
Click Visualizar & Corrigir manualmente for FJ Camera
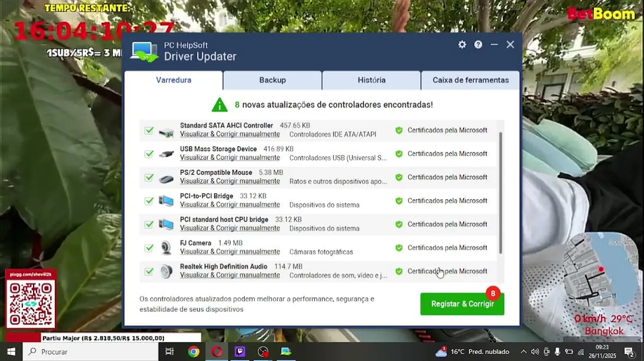[230, 252]
